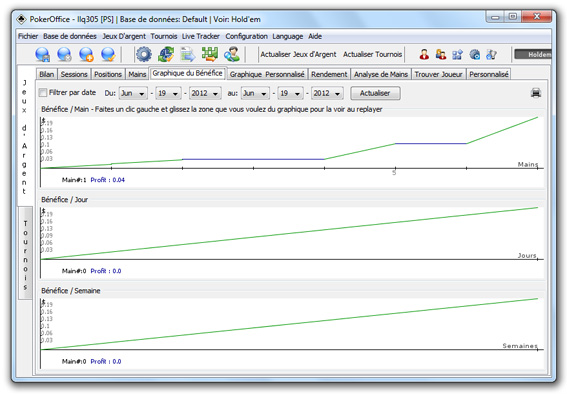Switch to the Rendement tab
The height and width of the screenshot is (394, 567).
(x=329, y=74)
